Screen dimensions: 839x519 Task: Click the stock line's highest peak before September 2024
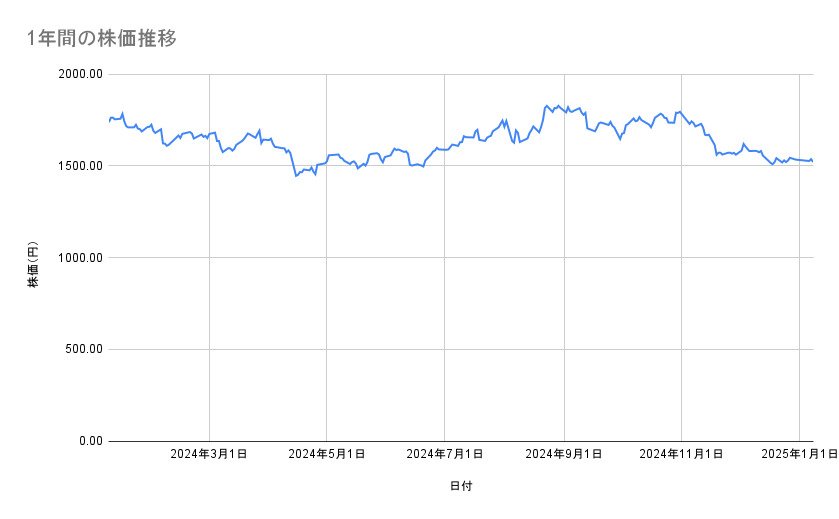pos(547,105)
